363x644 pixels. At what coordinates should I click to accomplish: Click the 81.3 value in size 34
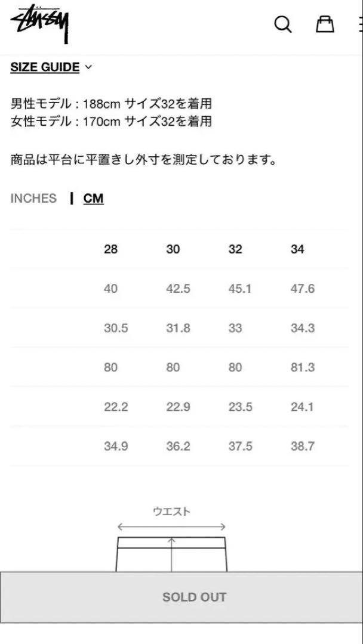[x=303, y=367]
